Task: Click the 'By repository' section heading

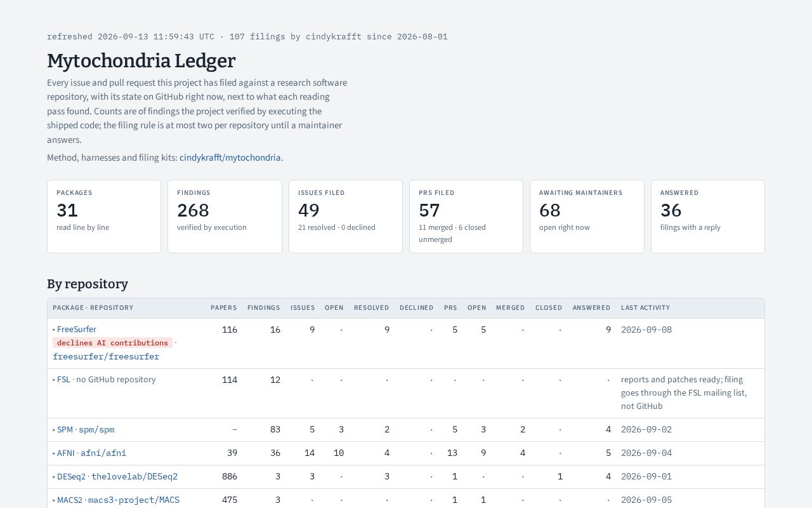Action: coord(88,284)
